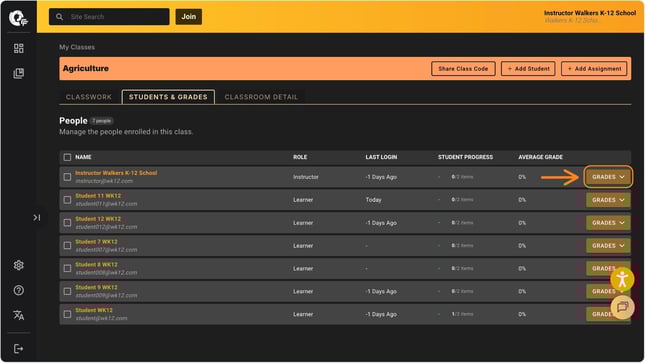Open the accessibility widget icon
The height and width of the screenshot is (363, 645).
622,279
